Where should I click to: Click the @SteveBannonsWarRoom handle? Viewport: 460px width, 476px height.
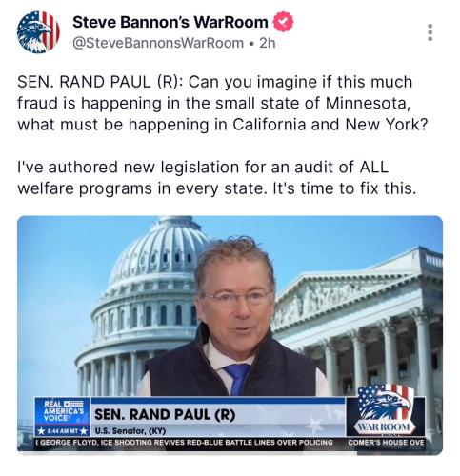pyautogui.click(x=158, y=43)
